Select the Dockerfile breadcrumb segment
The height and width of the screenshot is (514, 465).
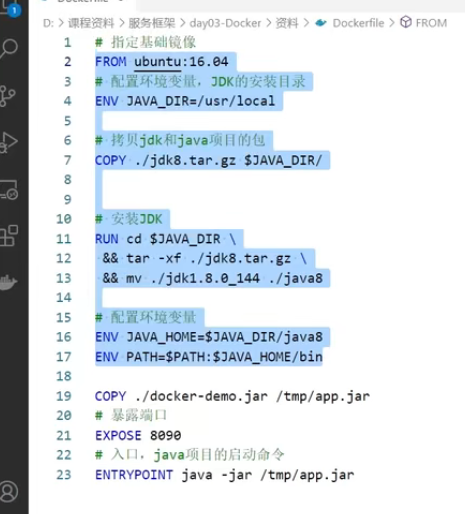pyautogui.click(x=358, y=23)
